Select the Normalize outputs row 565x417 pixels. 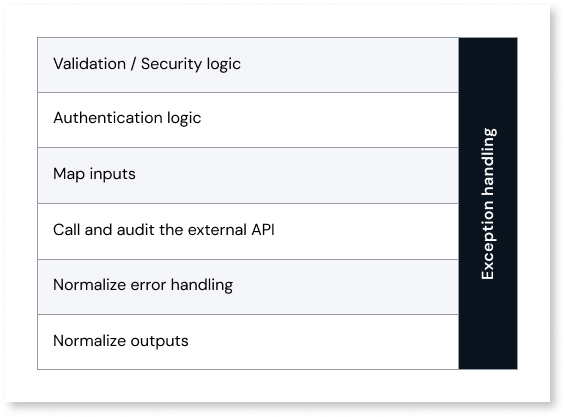pyautogui.click(x=248, y=342)
